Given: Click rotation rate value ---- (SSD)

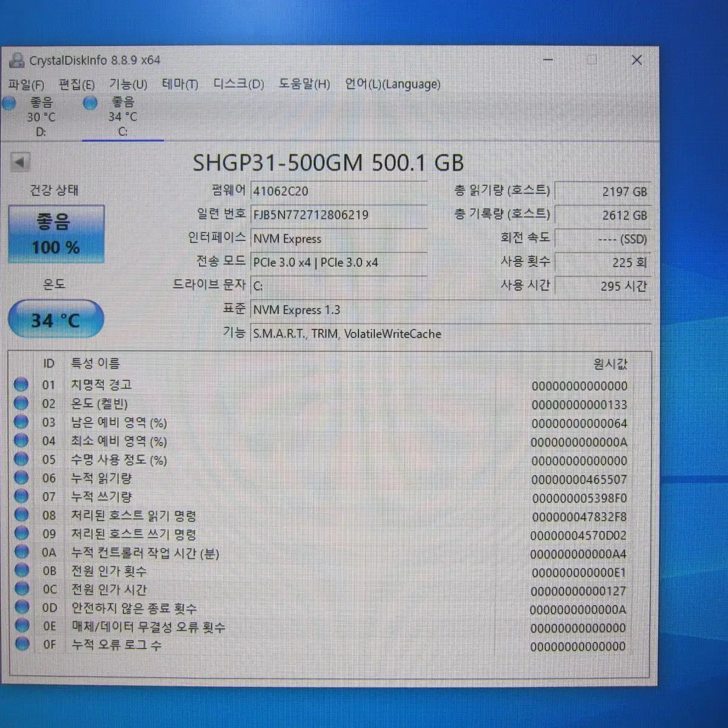Looking at the screenshot, I should tap(602, 239).
